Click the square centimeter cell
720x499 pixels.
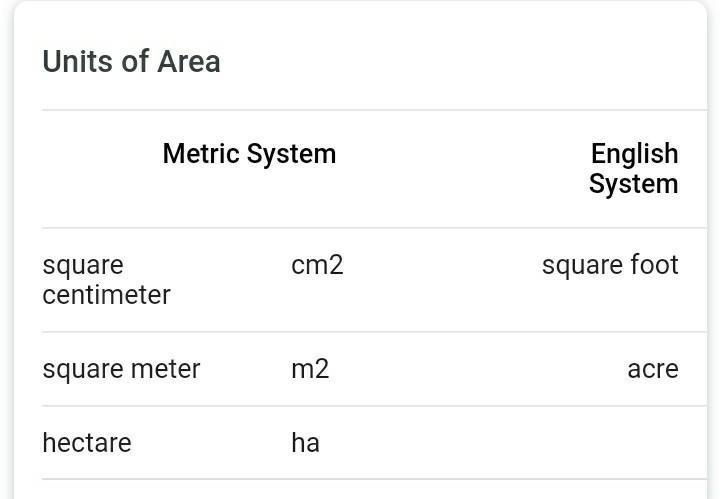coord(106,280)
